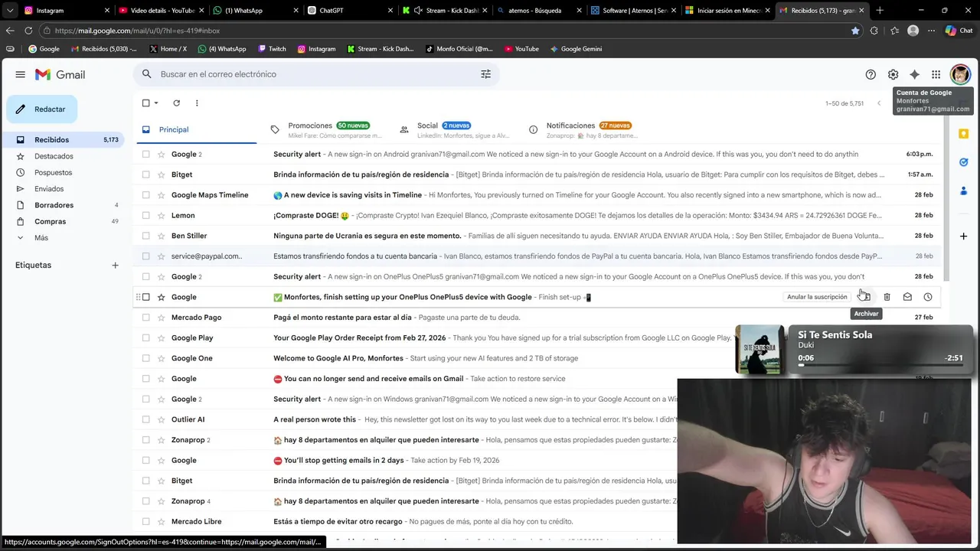Open the Twitch bookmark
This screenshot has height=551, width=980.
(x=272, y=49)
